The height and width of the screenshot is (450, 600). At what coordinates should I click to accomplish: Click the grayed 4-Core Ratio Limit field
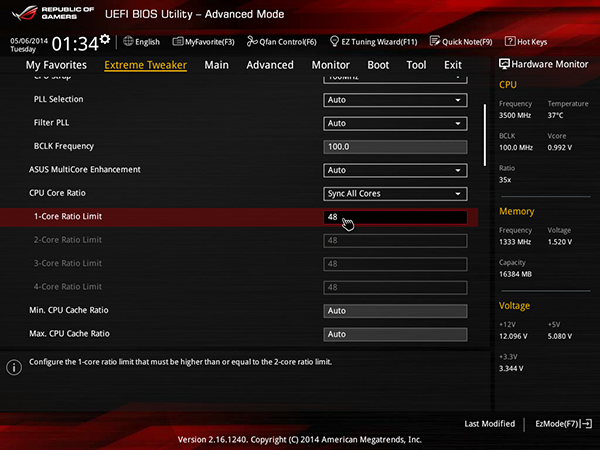coord(395,287)
